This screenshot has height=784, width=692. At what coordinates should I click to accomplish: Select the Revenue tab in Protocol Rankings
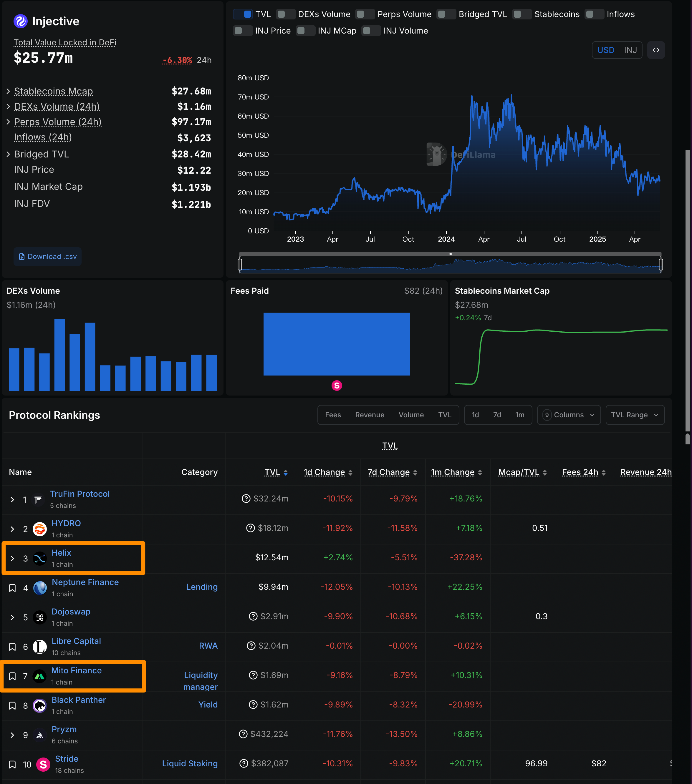pos(369,415)
